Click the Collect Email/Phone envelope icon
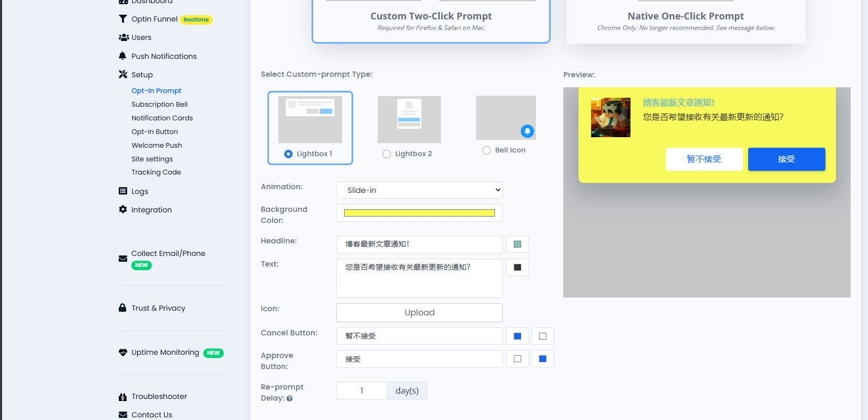868x420 pixels. coord(123,259)
